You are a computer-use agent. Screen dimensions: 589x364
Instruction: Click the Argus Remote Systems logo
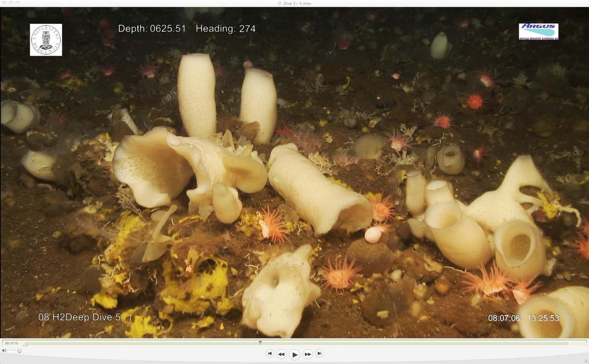pos(539,32)
